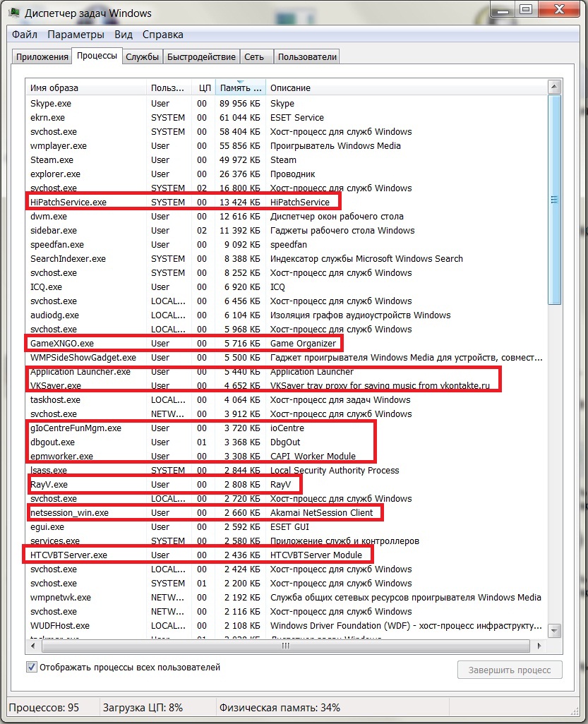Click the horizontal scrollbar right arrow
The height and width of the screenshot is (724, 588).
(539, 646)
